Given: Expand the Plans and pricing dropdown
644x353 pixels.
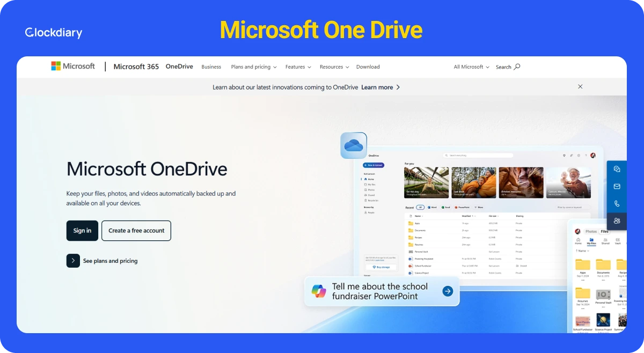Looking at the screenshot, I should point(254,67).
